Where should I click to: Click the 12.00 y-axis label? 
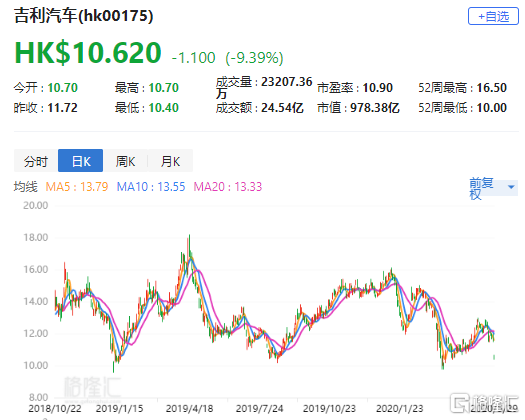pyautogui.click(x=35, y=333)
